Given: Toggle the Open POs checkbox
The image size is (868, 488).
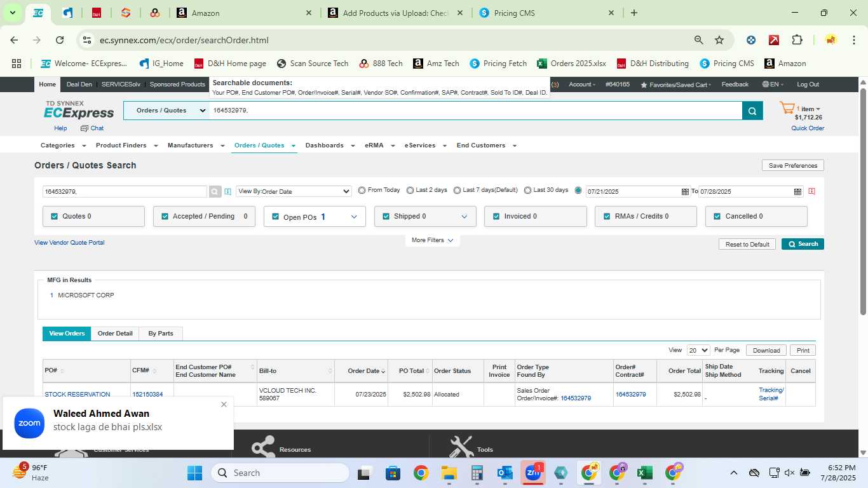Looking at the screenshot, I should point(275,217).
